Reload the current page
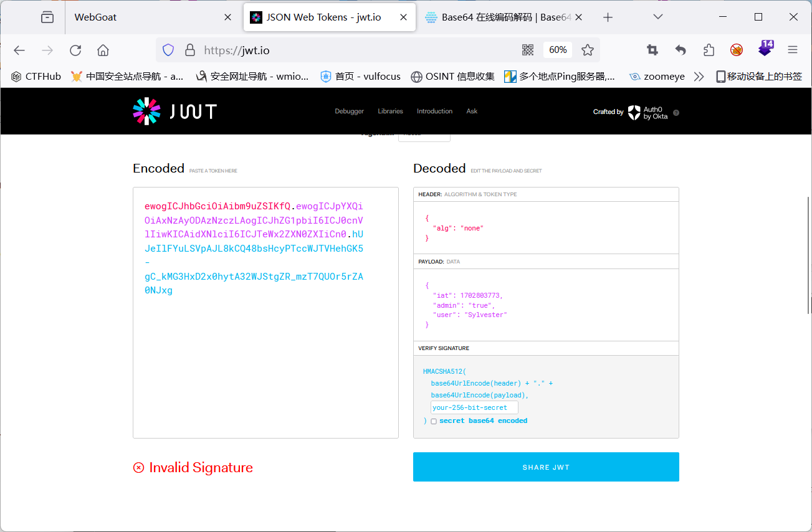 (75, 50)
